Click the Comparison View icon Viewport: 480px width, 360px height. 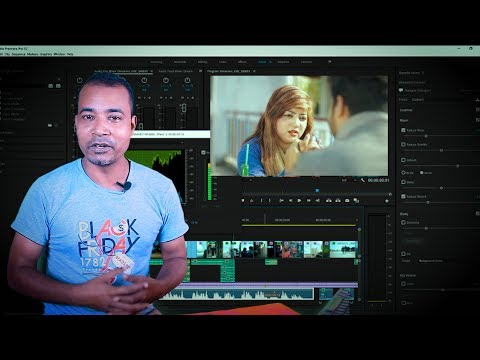tap(356, 200)
